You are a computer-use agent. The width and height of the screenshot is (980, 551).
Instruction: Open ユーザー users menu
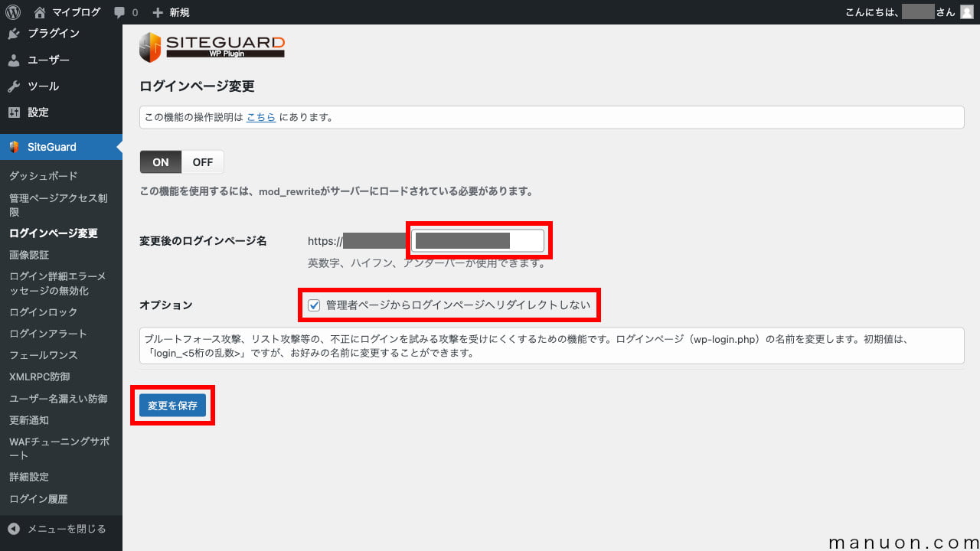(x=48, y=60)
